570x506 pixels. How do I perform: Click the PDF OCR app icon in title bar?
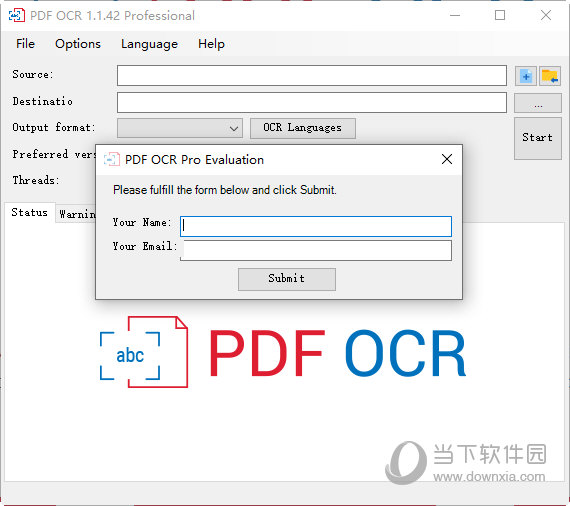(17, 16)
